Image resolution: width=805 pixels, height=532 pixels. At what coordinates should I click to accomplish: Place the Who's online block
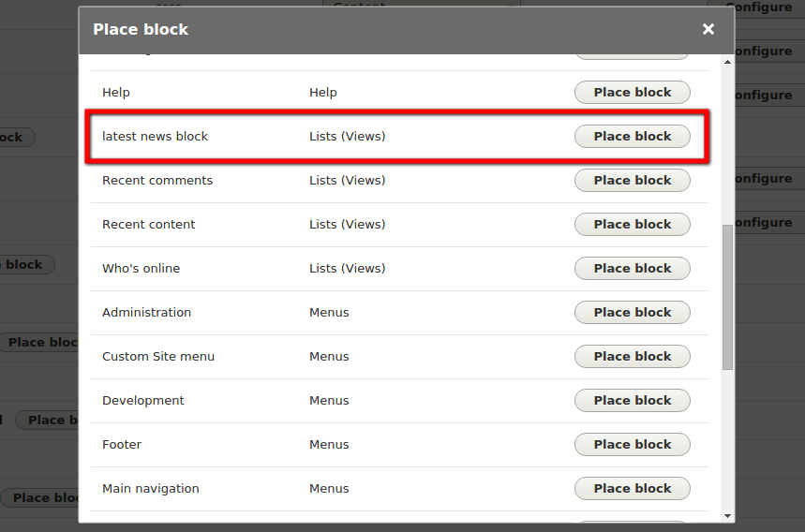click(x=632, y=268)
